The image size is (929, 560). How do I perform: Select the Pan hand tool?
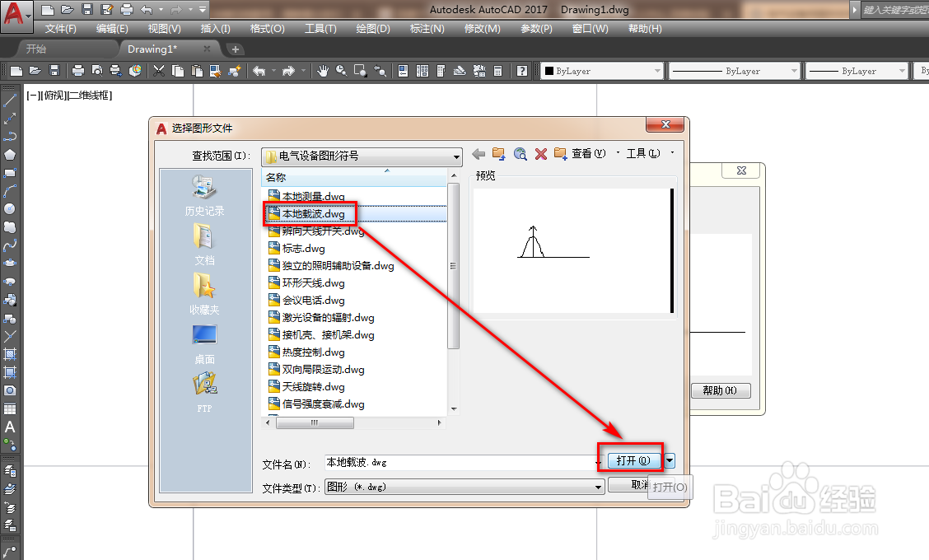(322, 71)
